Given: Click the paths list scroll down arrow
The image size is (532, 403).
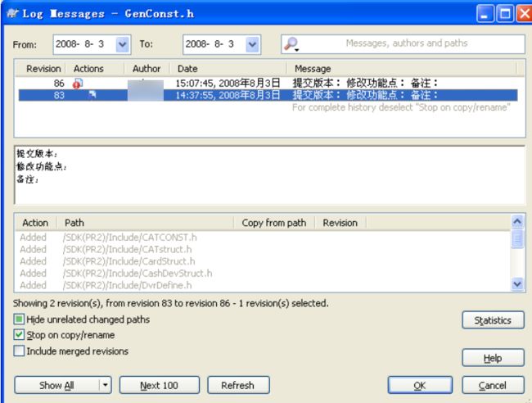Looking at the screenshot, I should pos(517,283).
